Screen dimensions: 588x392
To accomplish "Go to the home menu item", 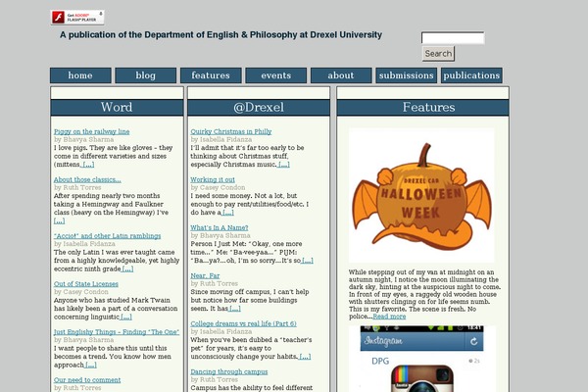I will (80, 75).
